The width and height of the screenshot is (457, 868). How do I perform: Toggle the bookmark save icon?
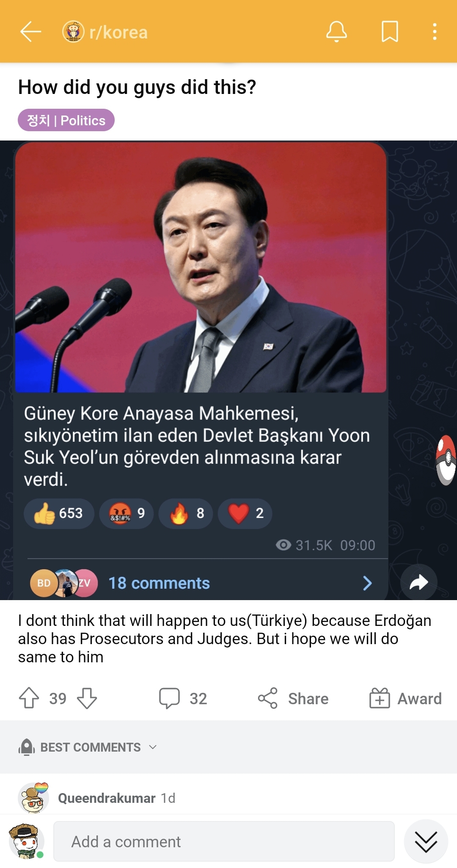390,32
